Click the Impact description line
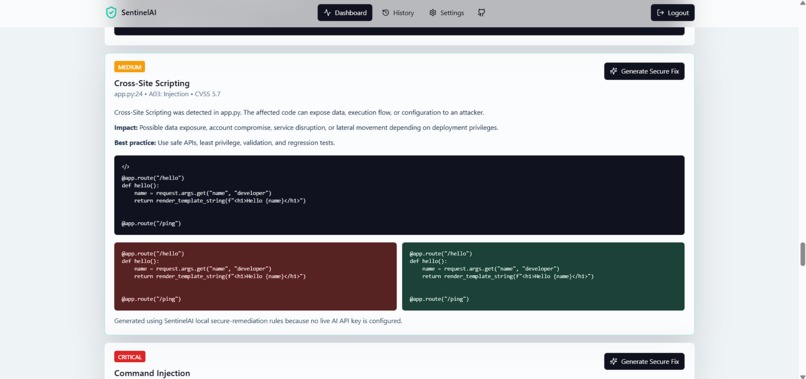The image size is (806, 379). 306,128
